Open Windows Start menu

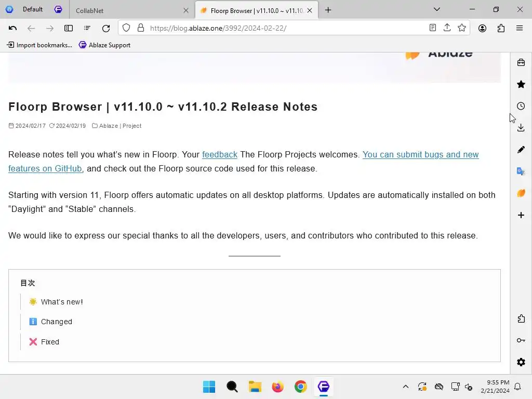(209, 387)
